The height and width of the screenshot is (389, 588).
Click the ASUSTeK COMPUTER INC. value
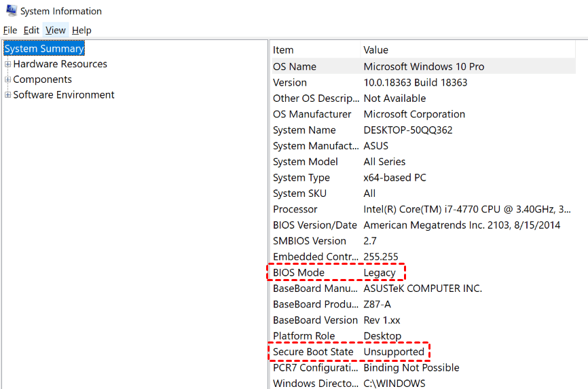click(x=422, y=289)
